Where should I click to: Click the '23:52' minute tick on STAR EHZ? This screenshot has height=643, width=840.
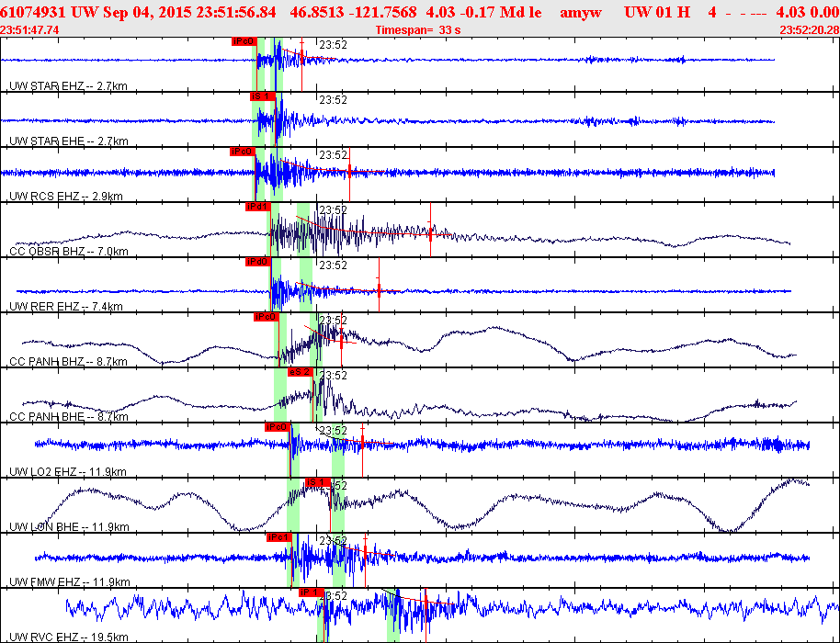334,45
